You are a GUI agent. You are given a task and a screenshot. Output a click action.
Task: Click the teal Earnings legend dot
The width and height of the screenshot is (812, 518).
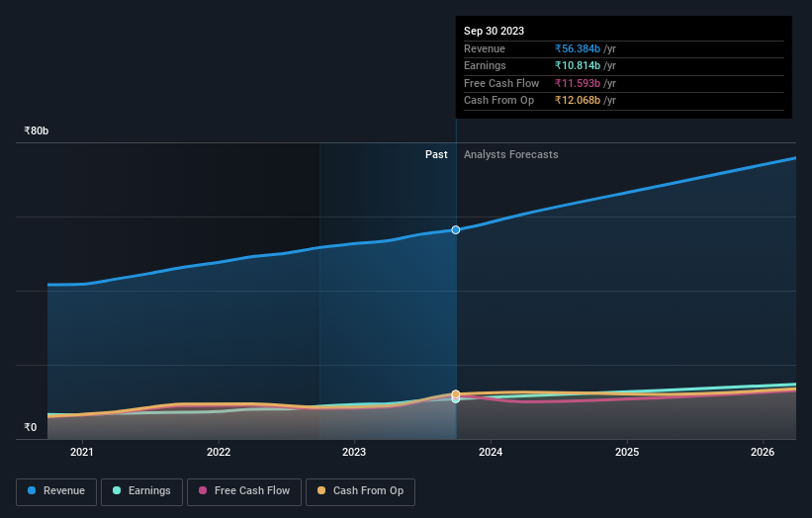pyautogui.click(x=117, y=490)
